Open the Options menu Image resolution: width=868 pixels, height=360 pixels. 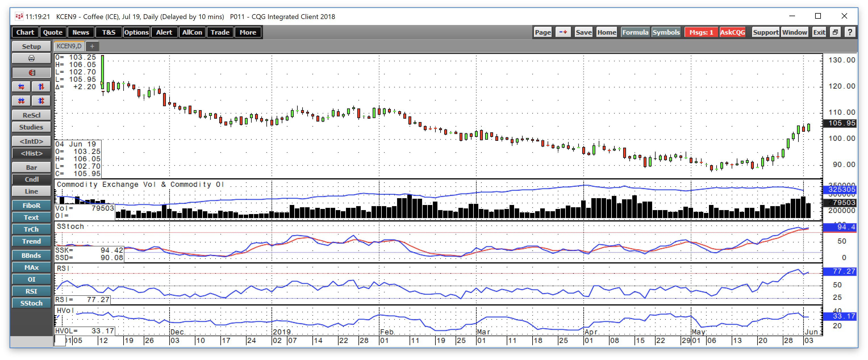pos(136,32)
